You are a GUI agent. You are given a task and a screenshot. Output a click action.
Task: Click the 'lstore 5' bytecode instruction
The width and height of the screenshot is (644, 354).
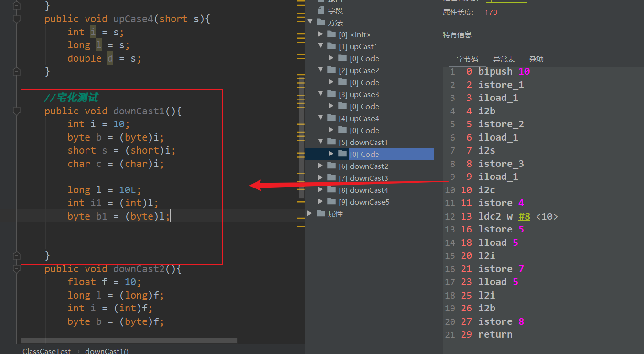[x=501, y=229]
